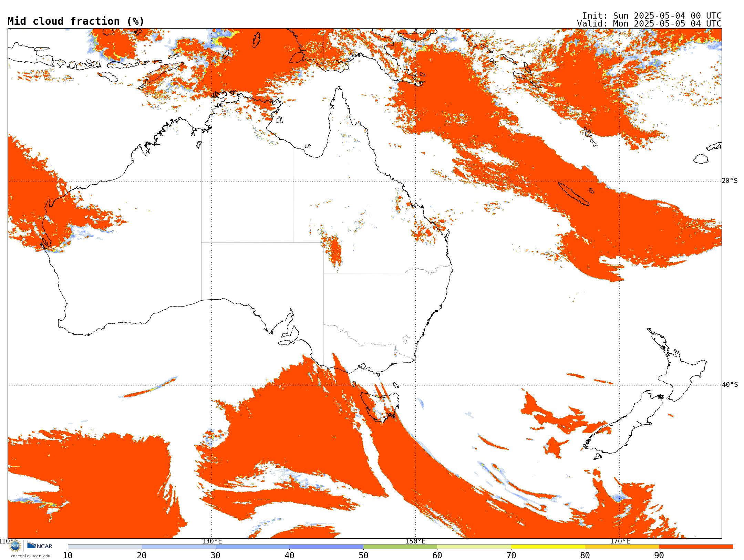Click the 60–70 pale yellow-green colorbar segment

pos(474,547)
